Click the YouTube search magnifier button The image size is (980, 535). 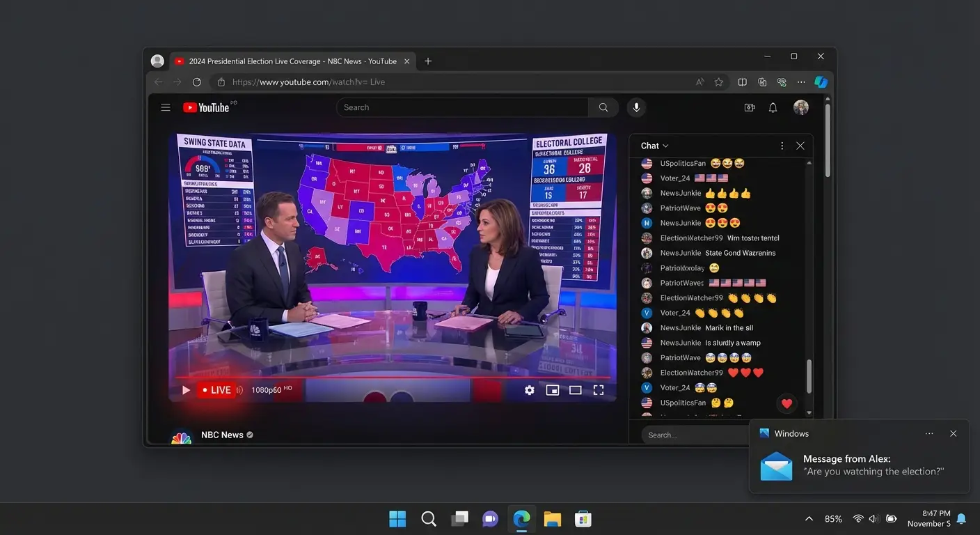point(603,107)
